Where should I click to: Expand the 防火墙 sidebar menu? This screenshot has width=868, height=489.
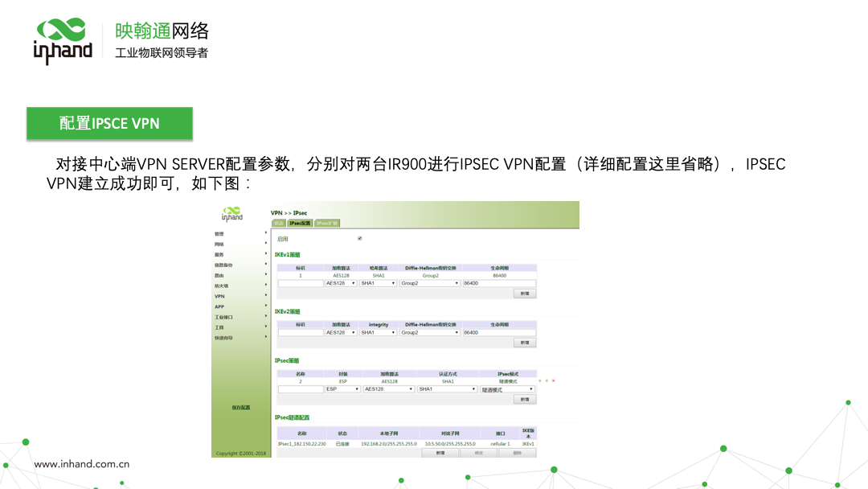[222, 286]
